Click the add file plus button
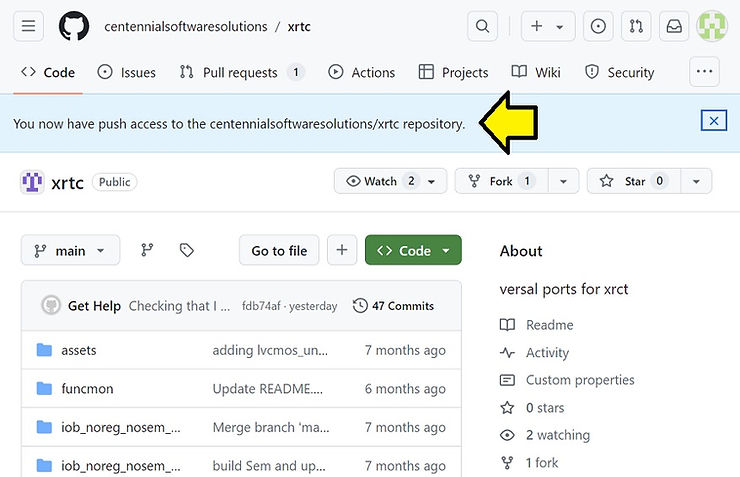740x477 pixels. (x=341, y=250)
